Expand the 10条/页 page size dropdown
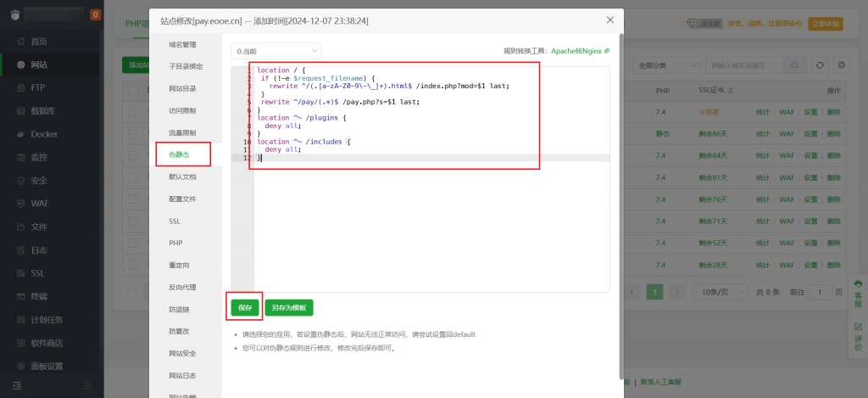Image resolution: width=868 pixels, height=398 pixels. coord(717,292)
